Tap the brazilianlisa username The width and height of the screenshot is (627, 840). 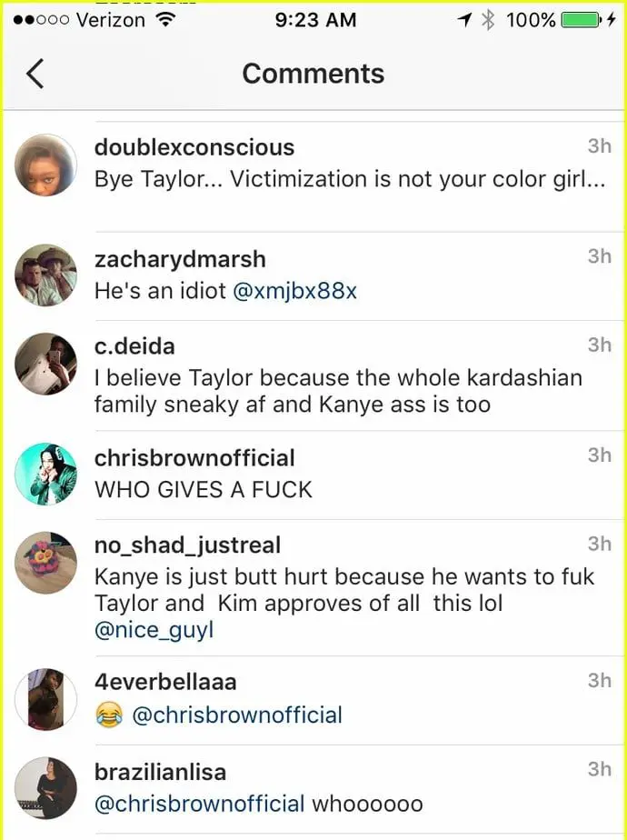point(160,772)
